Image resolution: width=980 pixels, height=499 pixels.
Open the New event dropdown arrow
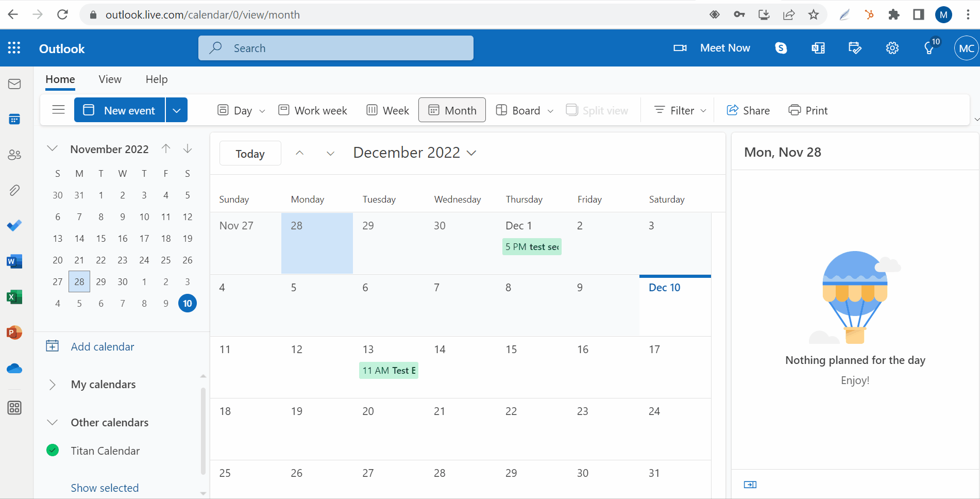177,110
